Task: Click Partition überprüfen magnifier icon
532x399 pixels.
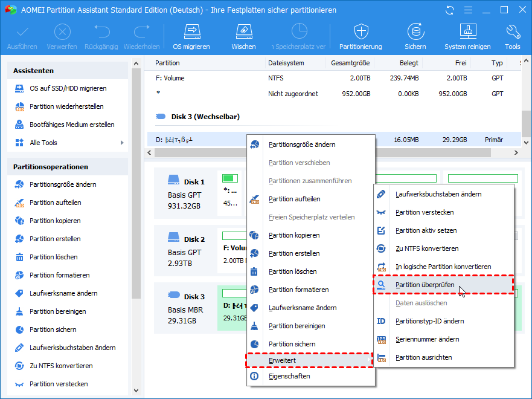Action: (381, 285)
